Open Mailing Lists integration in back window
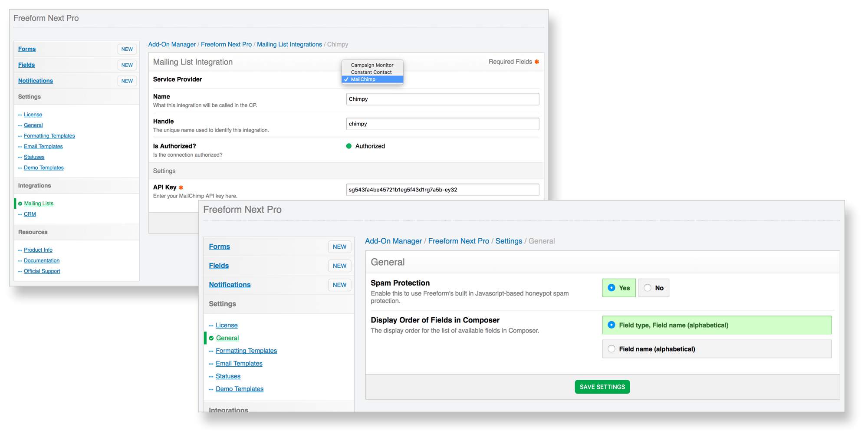This screenshot has width=868, height=434. (x=39, y=204)
